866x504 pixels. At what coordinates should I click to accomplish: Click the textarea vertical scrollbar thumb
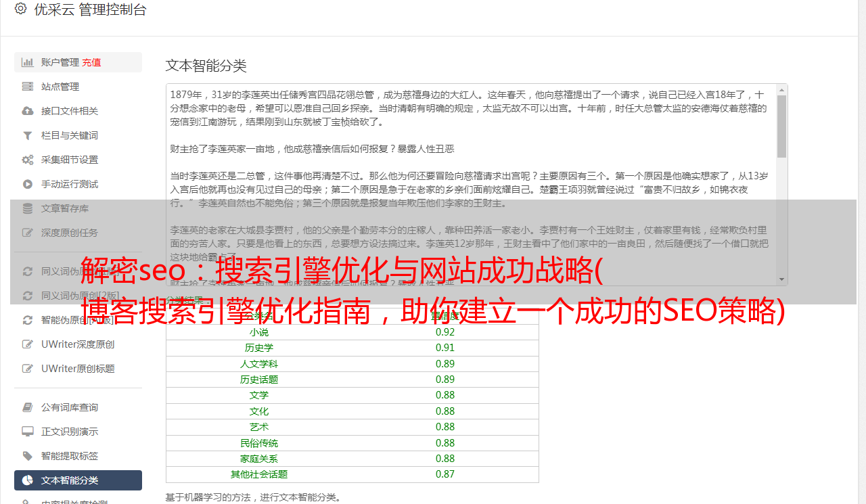coord(782,126)
